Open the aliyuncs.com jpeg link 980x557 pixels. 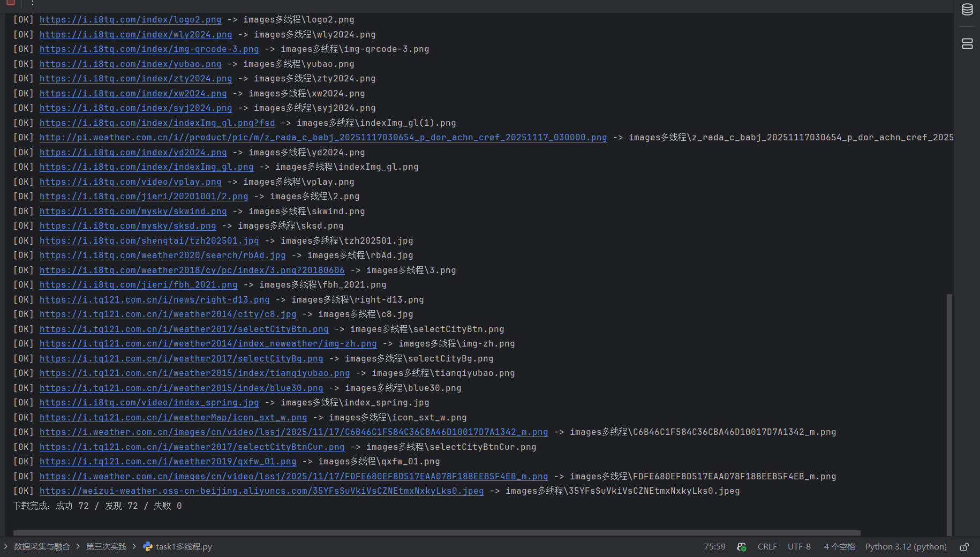(x=261, y=491)
